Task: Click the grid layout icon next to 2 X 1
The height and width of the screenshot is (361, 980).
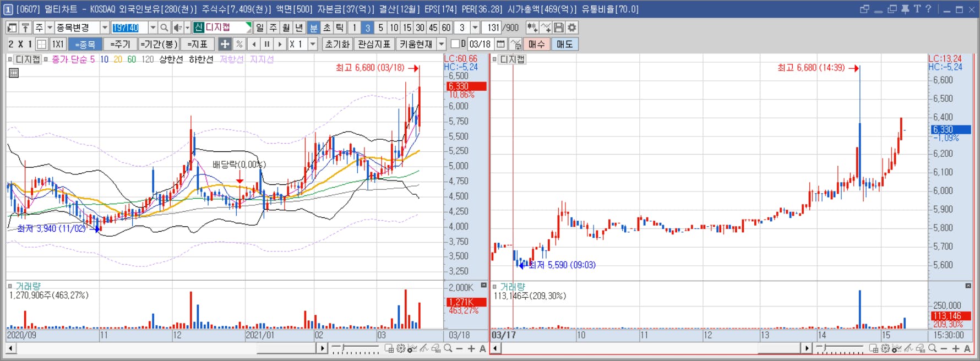Action: tap(42, 44)
